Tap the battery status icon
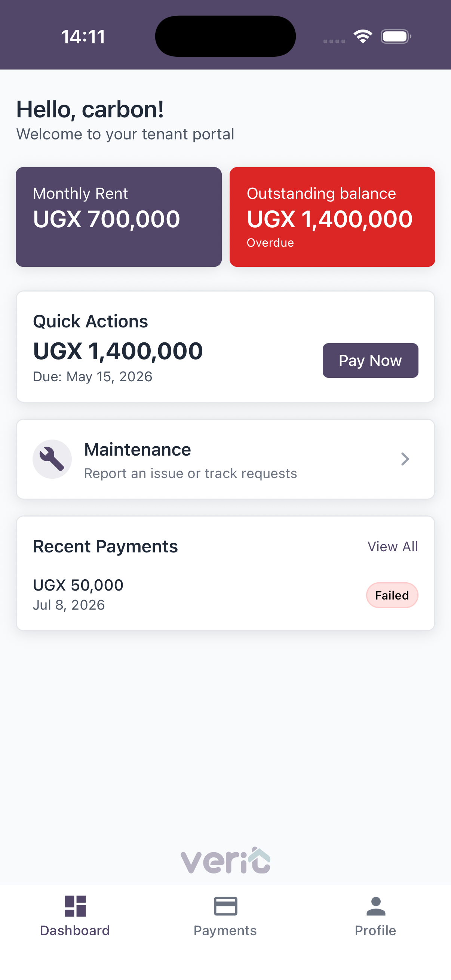Viewport: 451px width, 980px height. click(x=396, y=37)
